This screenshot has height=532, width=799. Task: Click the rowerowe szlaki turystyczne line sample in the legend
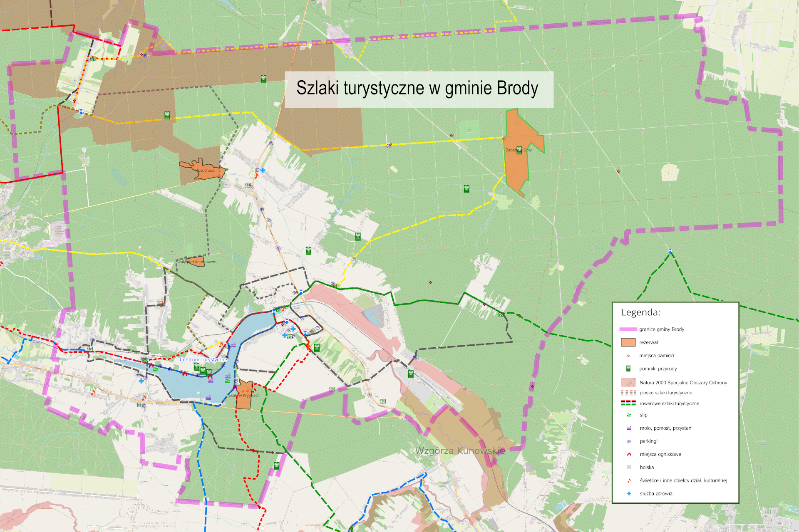click(628, 403)
